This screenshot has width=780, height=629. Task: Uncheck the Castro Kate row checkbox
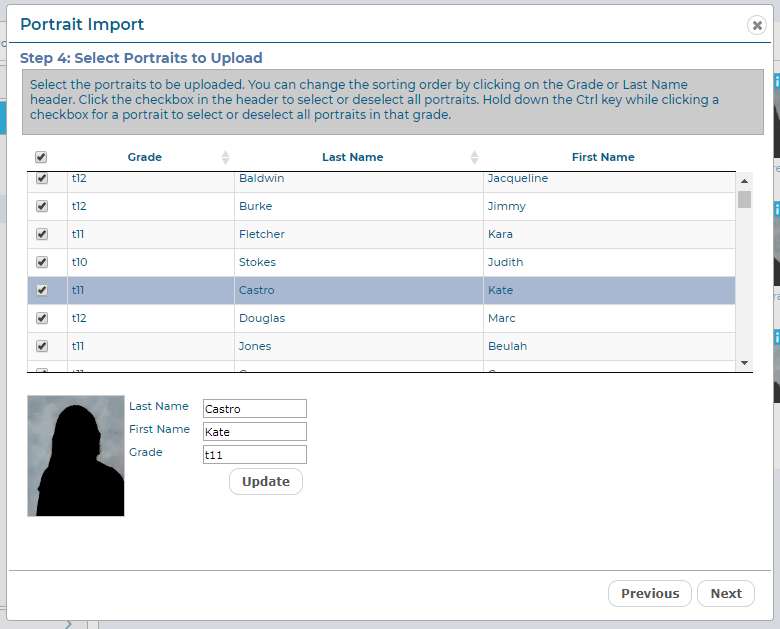coord(42,290)
